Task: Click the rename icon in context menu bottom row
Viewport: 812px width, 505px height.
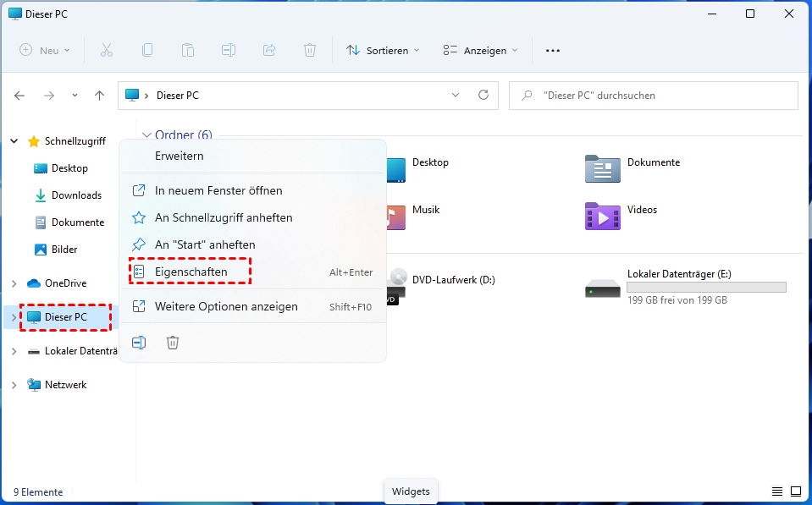Action: point(140,343)
